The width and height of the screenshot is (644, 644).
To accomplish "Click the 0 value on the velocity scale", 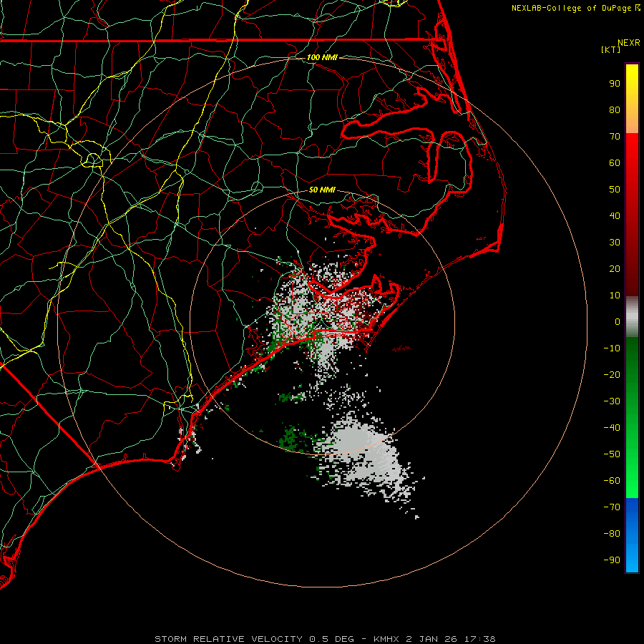I will click(x=618, y=322).
